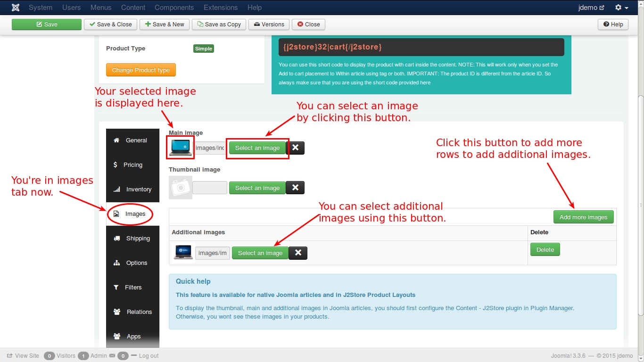Switch to the Shipping tab

[132, 239]
